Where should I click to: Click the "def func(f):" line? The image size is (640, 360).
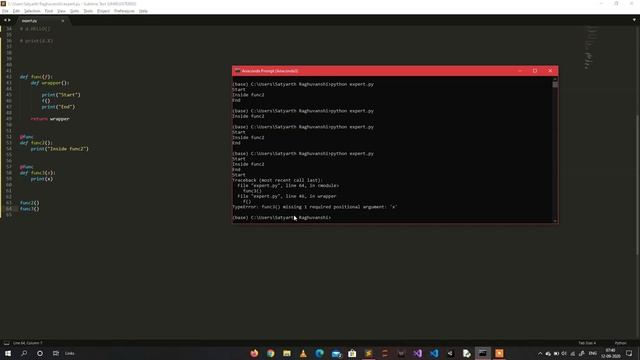pos(36,77)
